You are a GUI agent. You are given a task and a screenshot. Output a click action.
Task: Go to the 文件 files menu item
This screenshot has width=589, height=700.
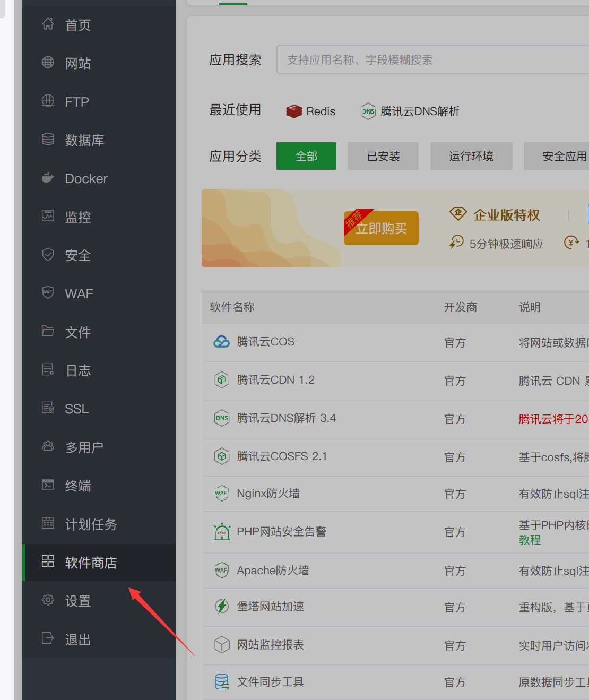pyautogui.click(x=99, y=332)
